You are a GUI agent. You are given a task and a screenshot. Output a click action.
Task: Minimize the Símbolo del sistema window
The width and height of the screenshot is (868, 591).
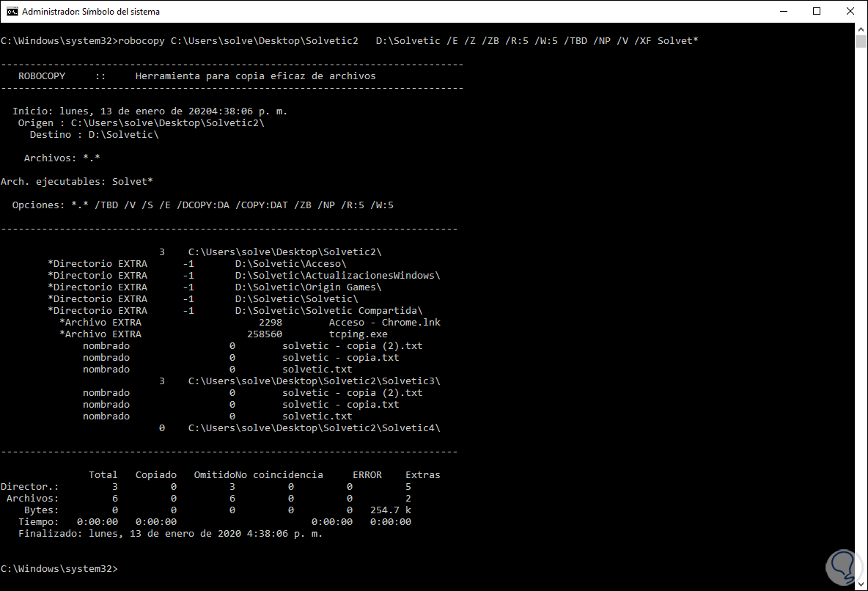(783, 11)
